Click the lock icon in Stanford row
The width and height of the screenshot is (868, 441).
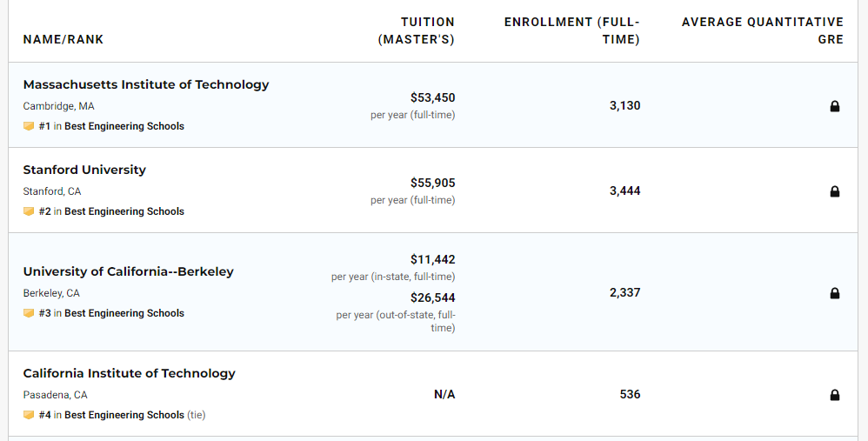[x=835, y=191]
